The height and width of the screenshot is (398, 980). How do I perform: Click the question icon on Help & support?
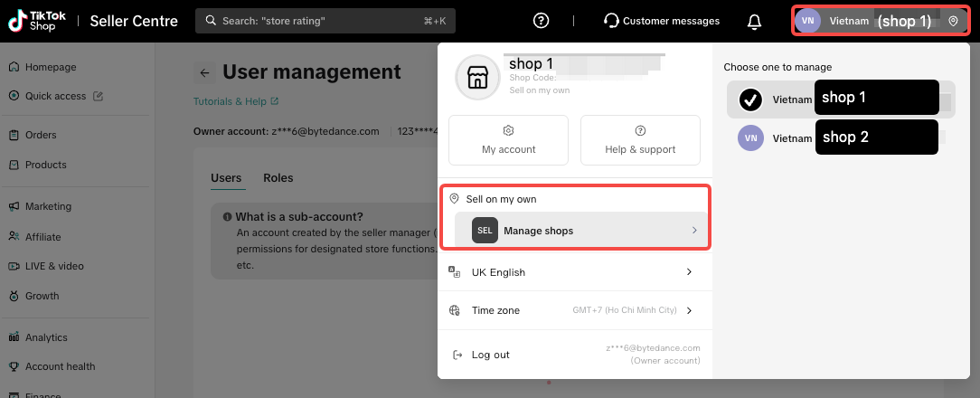click(640, 131)
